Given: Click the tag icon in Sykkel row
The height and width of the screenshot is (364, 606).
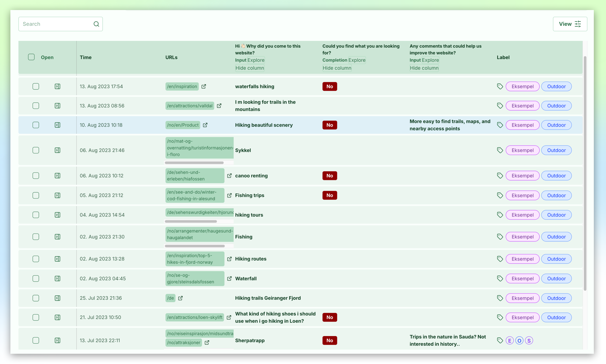Looking at the screenshot, I should (500, 150).
